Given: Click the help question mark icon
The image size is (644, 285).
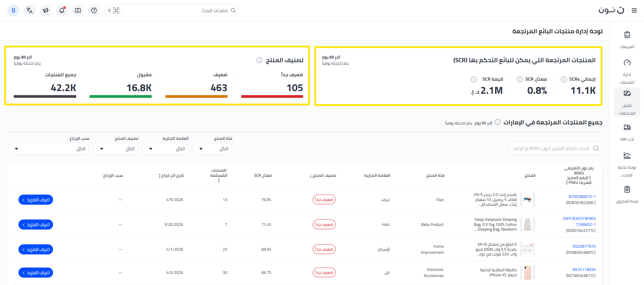Looking at the screenshot, I should (94, 10).
